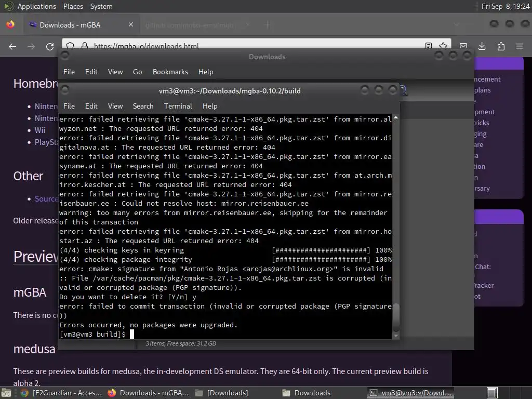Open Go menu in Downloads file manager
Screen dimensions: 532x399
pos(137,72)
